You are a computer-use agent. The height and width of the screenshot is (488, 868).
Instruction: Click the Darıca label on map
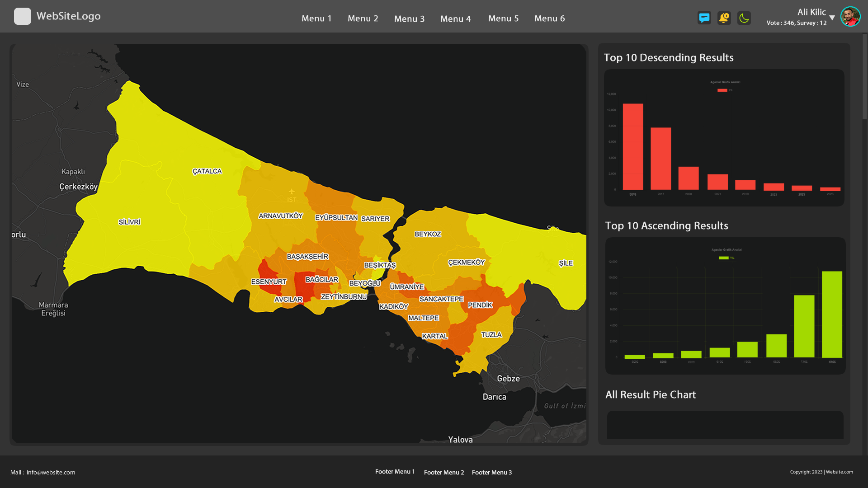pyautogui.click(x=495, y=397)
